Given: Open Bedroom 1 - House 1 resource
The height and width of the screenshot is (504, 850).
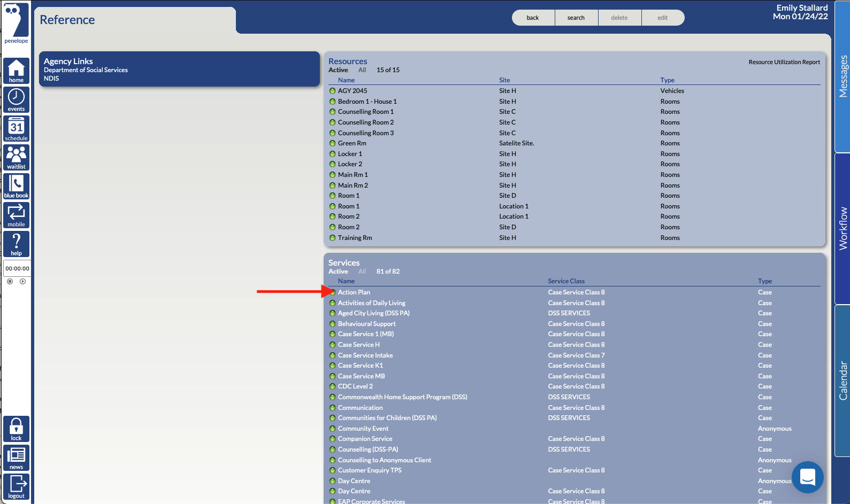Looking at the screenshot, I should [367, 102].
